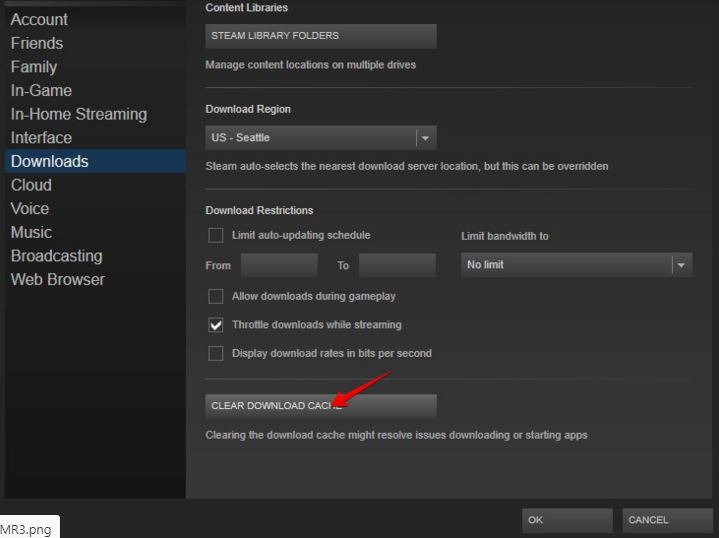Click the No limit dropdown arrow
Viewport: 719px width, 538px height.
coord(681,265)
